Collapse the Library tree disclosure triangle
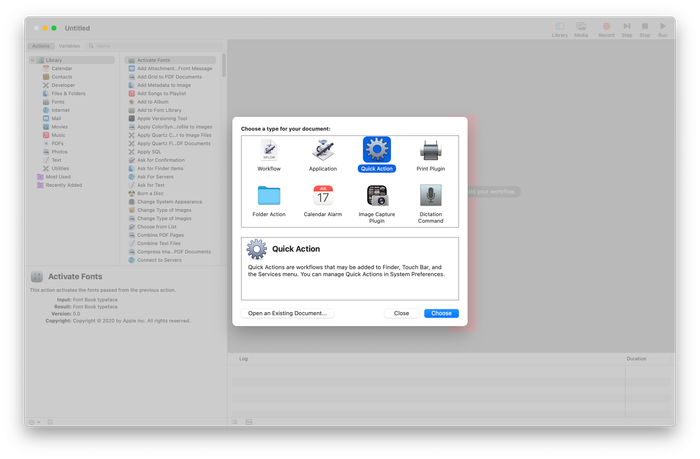 [33, 60]
